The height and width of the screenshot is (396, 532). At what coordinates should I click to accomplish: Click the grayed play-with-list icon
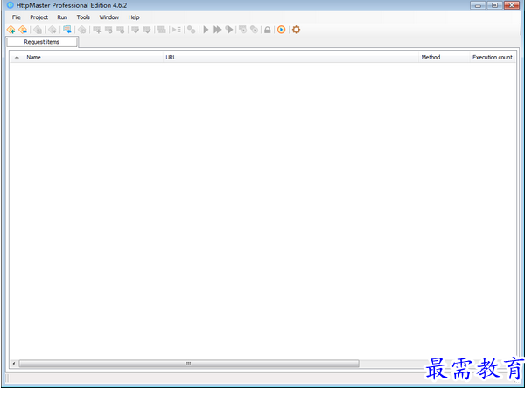pos(177,30)
